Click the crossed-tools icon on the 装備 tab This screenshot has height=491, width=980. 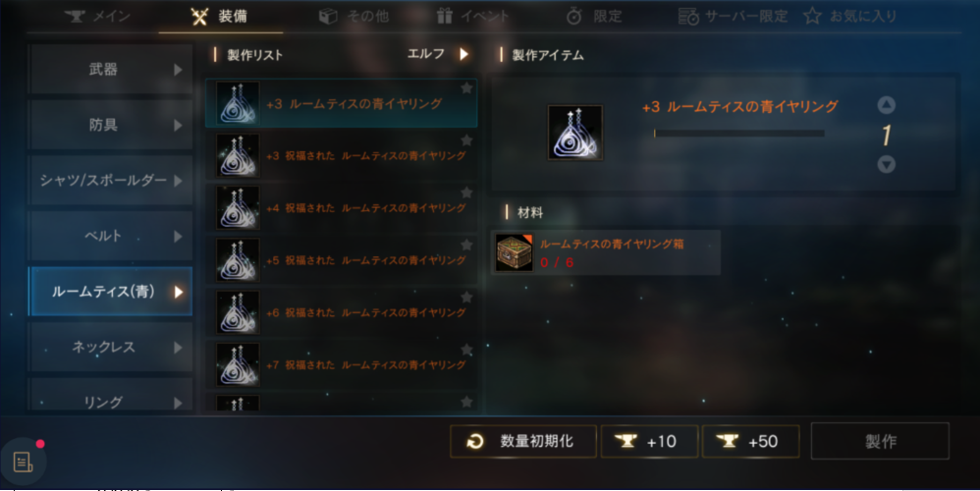pyautogui.click(x=199, y=17)
